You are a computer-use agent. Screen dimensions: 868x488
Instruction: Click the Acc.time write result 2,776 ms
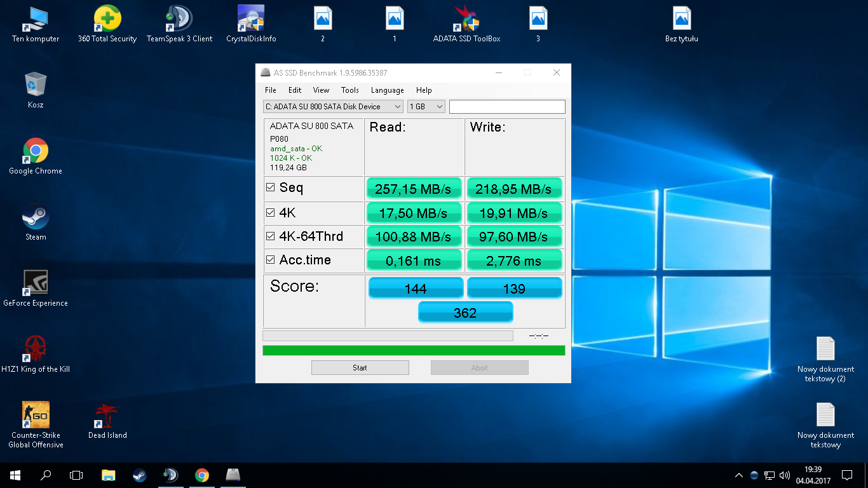[515, 261]
